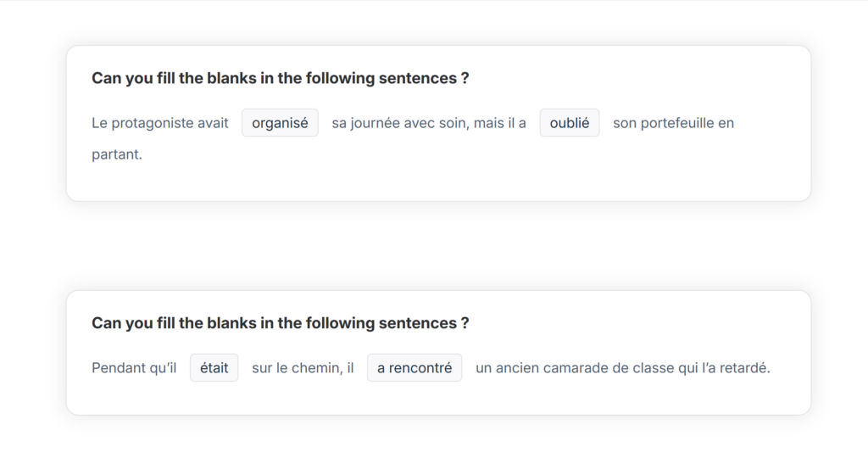The image size is (868, 464).
Task: Click the 'a rencontré' answer blank
Action: [x=415, y=368]
